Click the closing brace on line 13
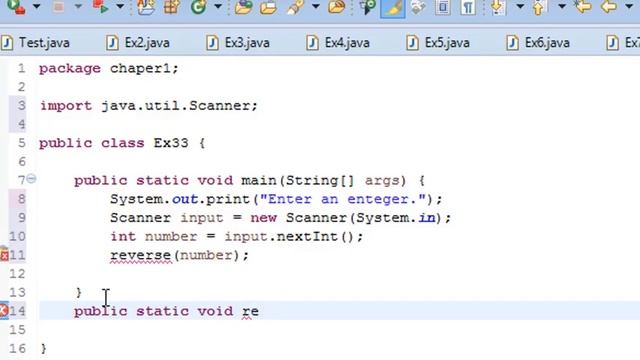 pos(78,293)
